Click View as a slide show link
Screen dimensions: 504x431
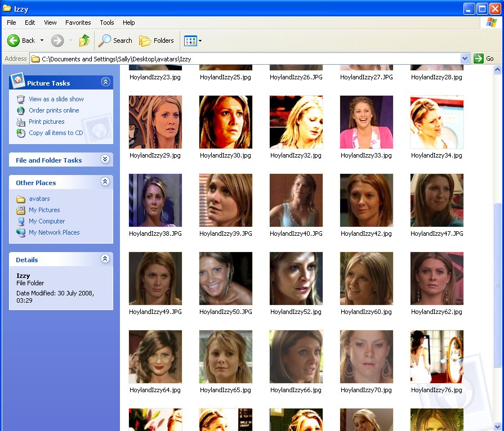tap(56, 99)
